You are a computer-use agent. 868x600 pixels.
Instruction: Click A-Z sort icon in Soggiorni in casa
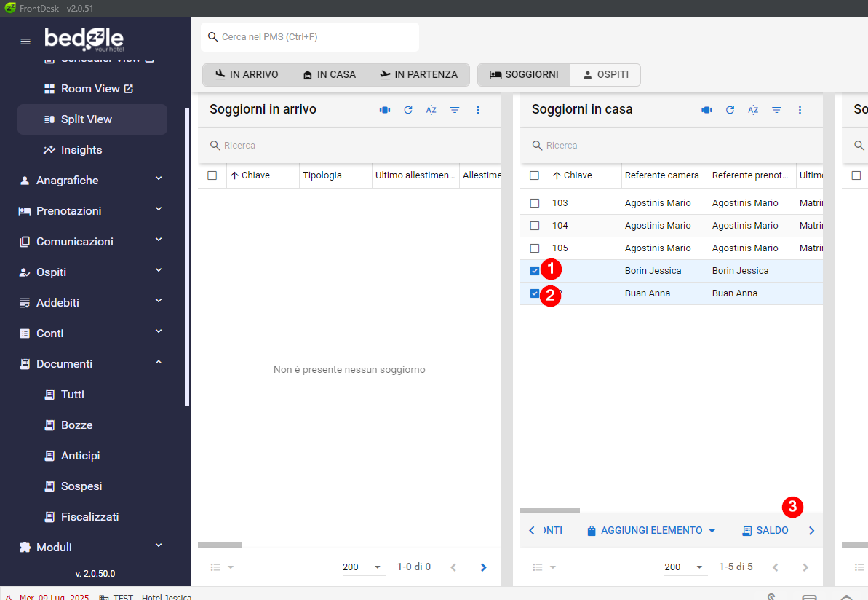(x=753, y=110)
